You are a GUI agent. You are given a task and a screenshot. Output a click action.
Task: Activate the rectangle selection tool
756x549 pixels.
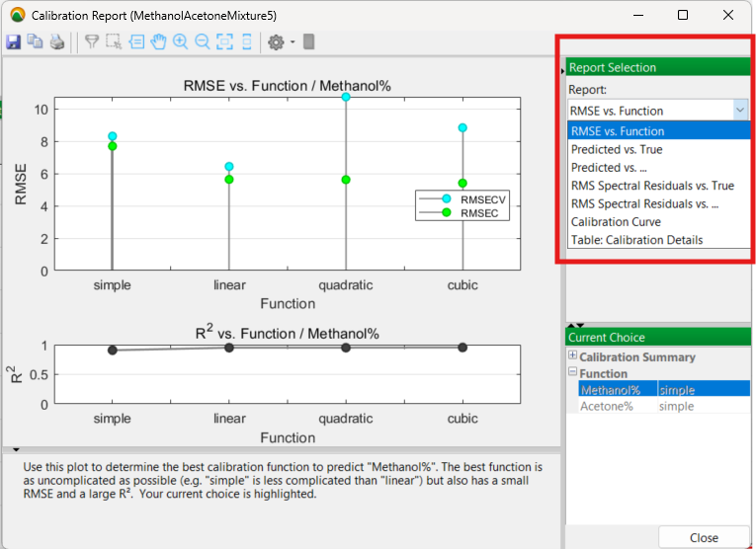[114, 41]
